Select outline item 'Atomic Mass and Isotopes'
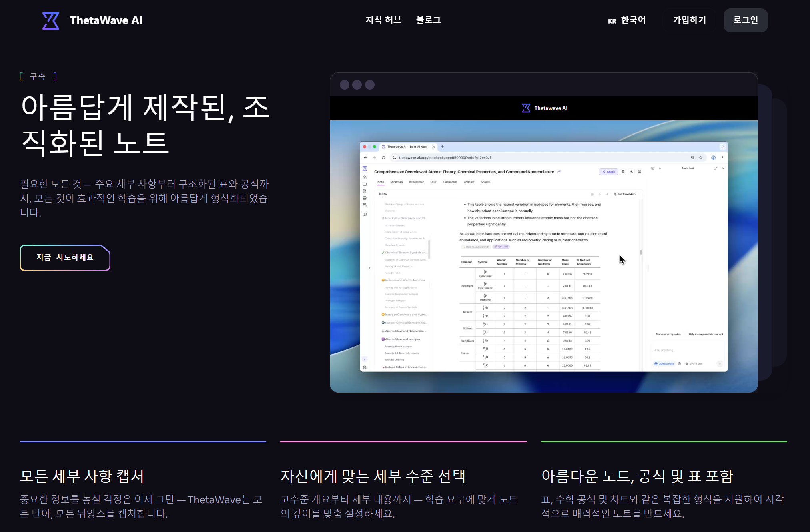Screen dimensions: 810x532 (401, 339)
